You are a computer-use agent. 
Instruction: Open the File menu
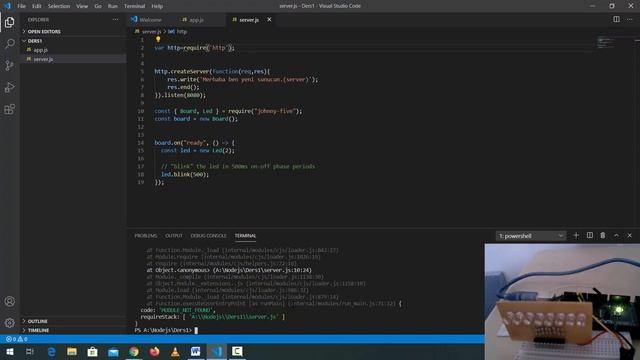tap(21, 6)
